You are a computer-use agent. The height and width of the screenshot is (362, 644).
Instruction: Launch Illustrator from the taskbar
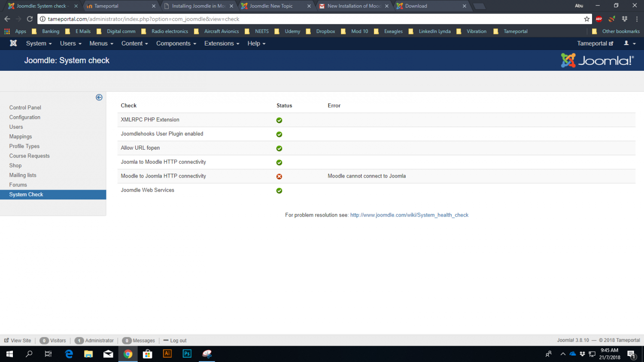coord(167,354)
